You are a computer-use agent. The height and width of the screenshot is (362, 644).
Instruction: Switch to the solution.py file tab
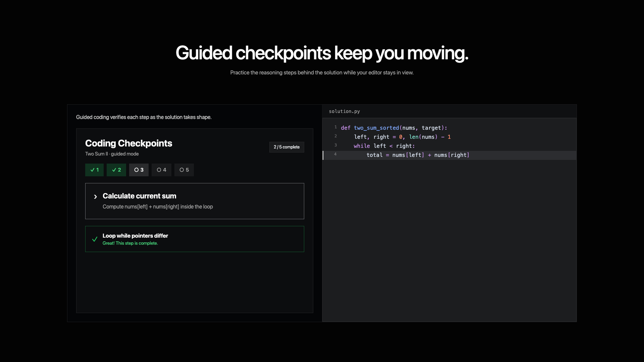(x=344, y=111)
